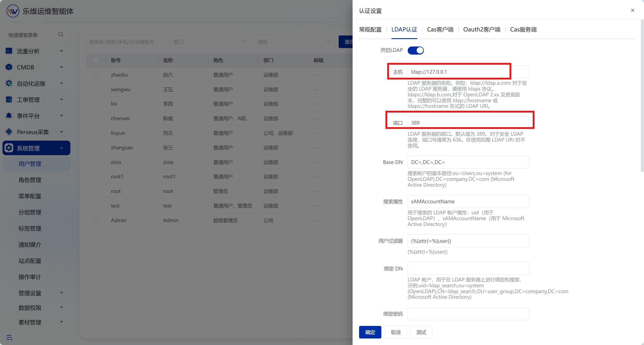This screenshot has width=644, height=345.
Task: Expand the 流量分析 menu chevron
Action: tap(62, 51)
